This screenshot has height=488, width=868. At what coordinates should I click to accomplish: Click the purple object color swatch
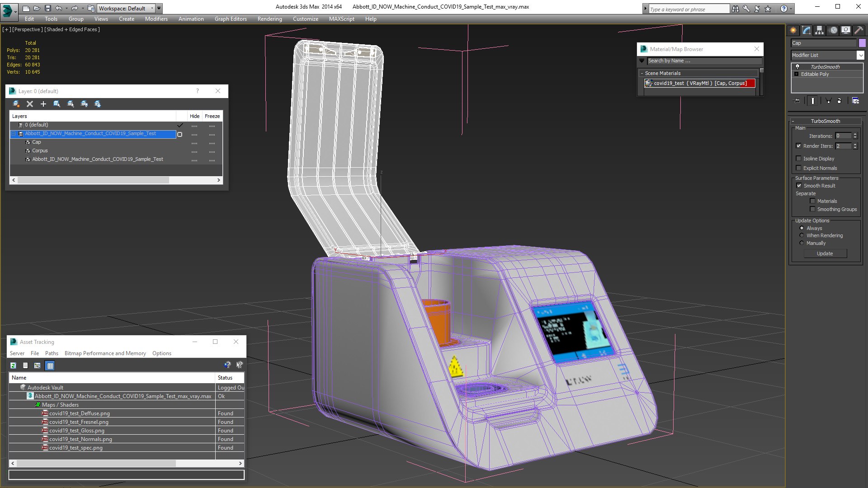coord(862,43)
